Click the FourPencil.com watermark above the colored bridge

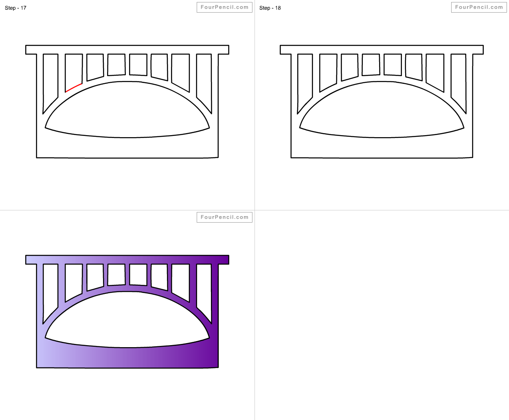[x=224, y=217]
